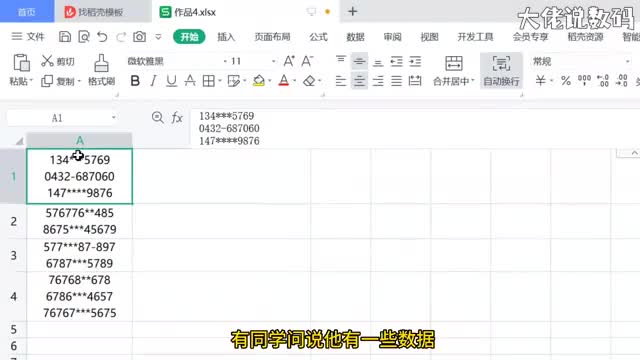Switch to the Formulas tab
Screen dimensions: 640x360
coord(318,37)
